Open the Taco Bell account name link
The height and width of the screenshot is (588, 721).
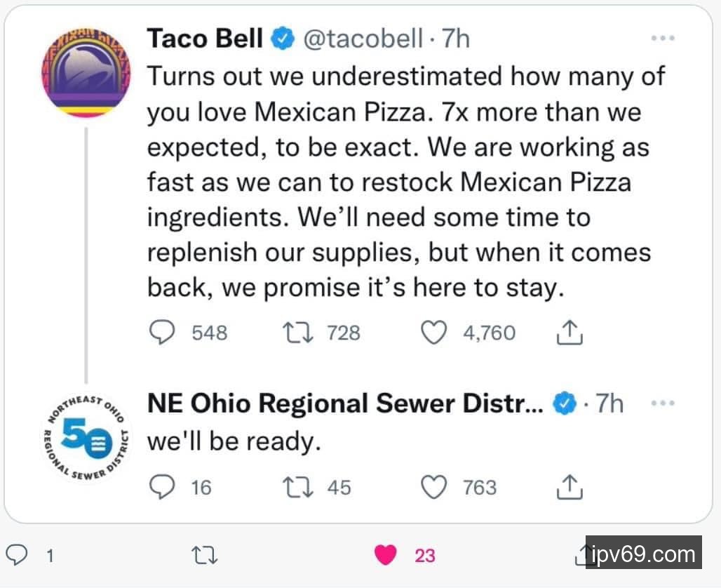coord(205,39)
